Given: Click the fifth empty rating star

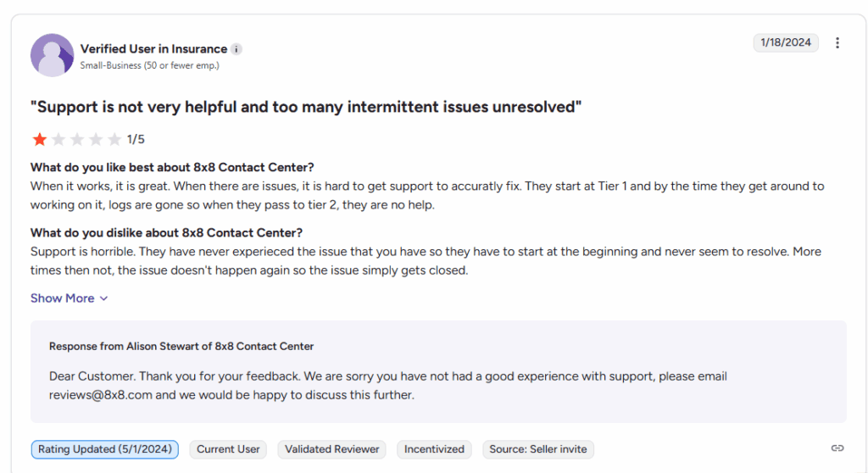Looking at the screenshot, I should [114, 139].
